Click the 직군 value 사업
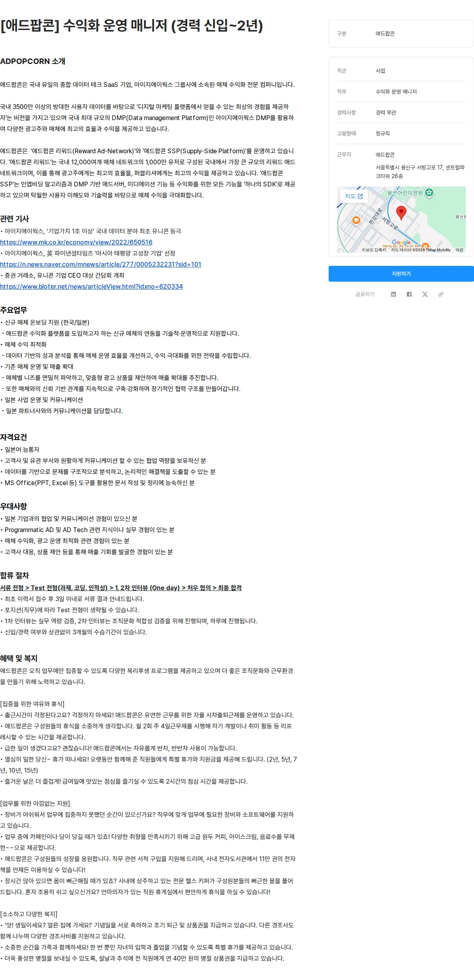This screenshot has height=980, width=474. coord(380,71)
